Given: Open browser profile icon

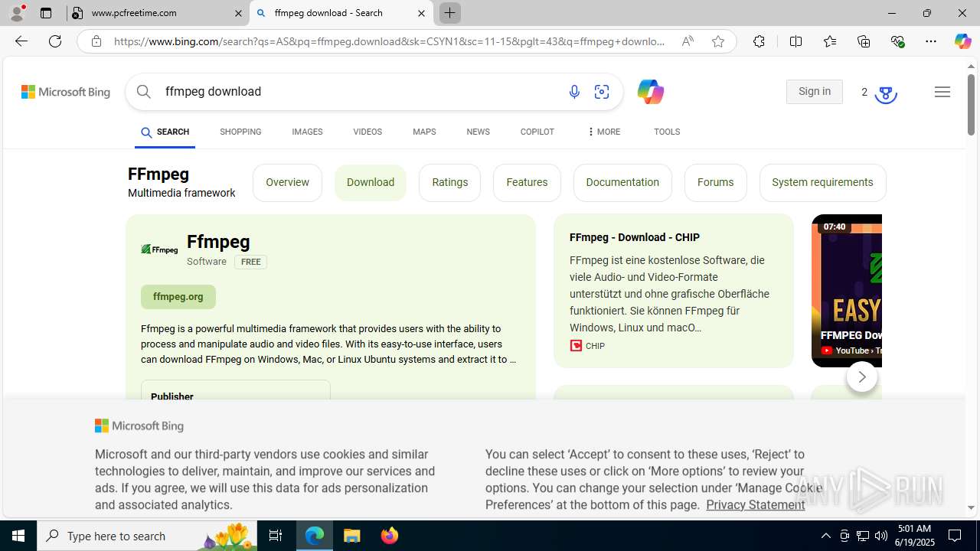Looking at the screenshot, I should coord(17,13).
